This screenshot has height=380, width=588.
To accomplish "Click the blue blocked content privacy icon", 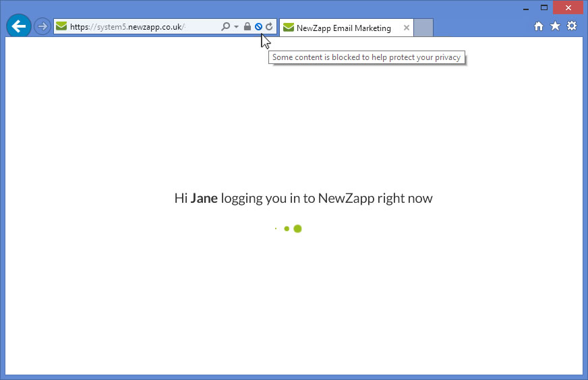I will click(258, 26).
